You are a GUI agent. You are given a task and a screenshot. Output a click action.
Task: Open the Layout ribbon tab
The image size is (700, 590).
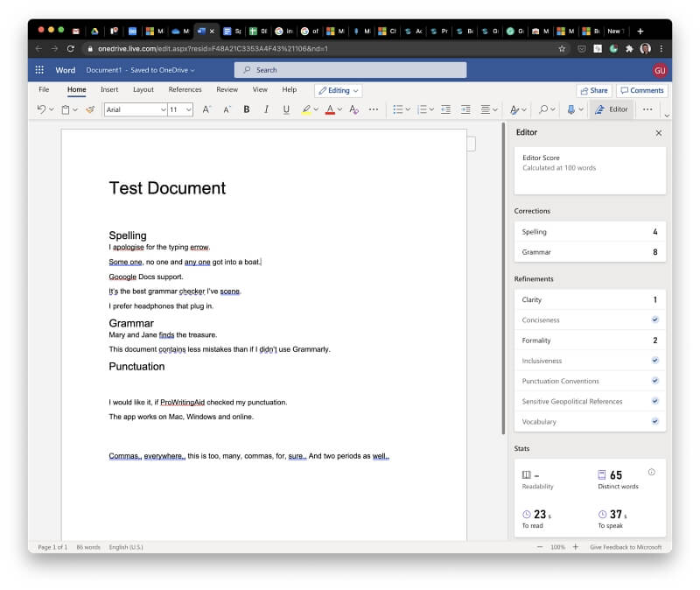[143, 89]
